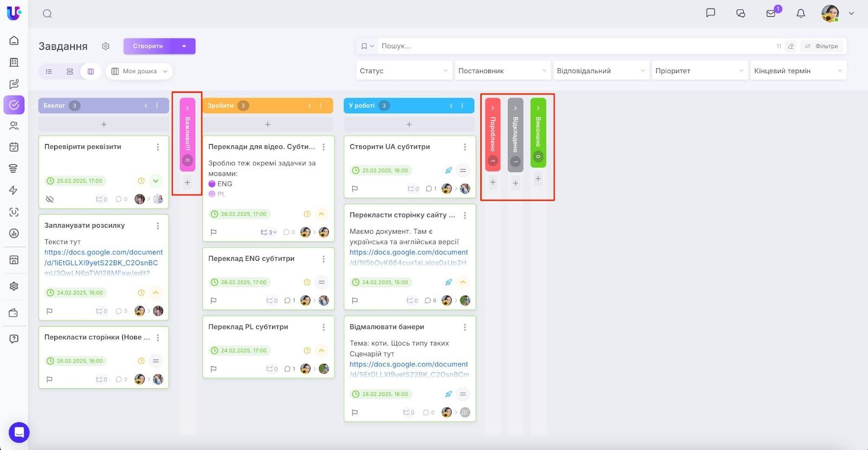Click the purple ENG color dot
Viewport: 868px width, 450px height.
(212, 184)
